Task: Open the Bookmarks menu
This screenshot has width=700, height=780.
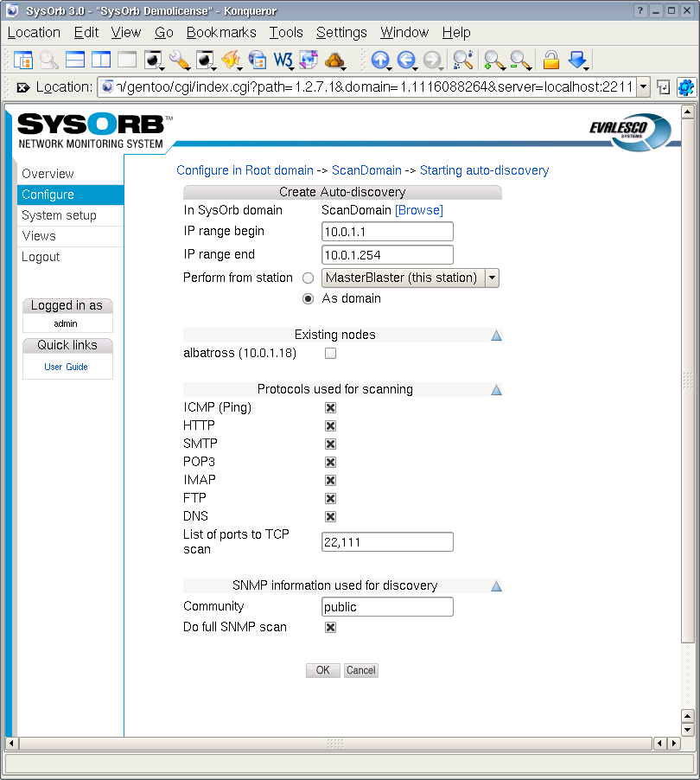Action: pyautogui.click(x=221, y=33)
